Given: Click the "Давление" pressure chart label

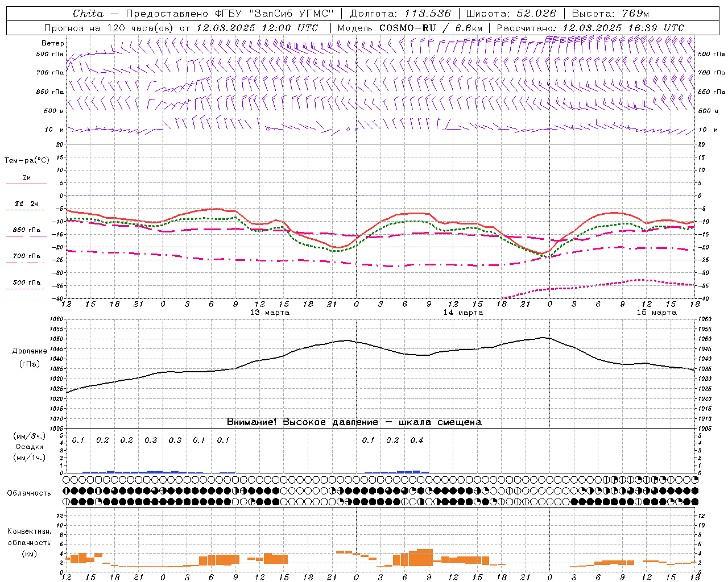Looking at the screenshot, I should (30, 351).
